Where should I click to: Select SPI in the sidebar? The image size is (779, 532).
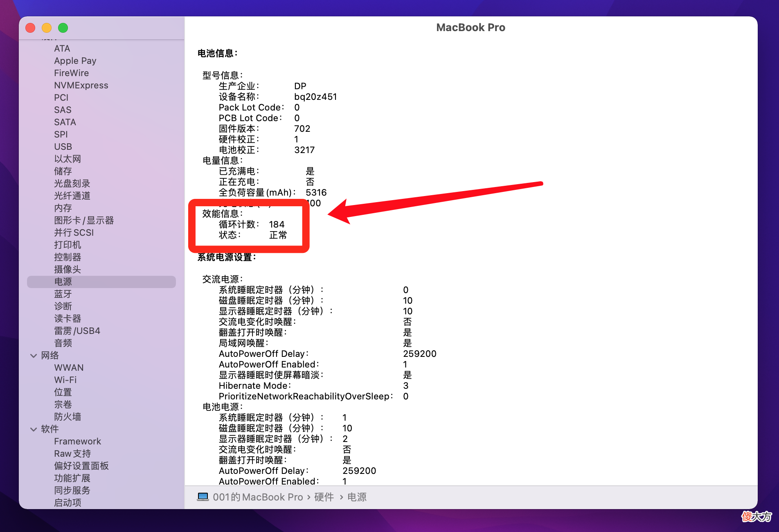pyautogui.click(x=61, y=134)
